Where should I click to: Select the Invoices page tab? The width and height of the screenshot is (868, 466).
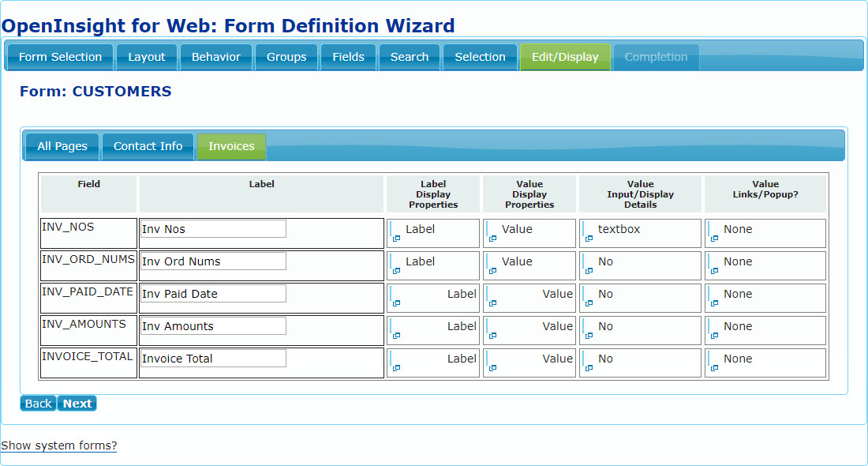tap(231, 146)
